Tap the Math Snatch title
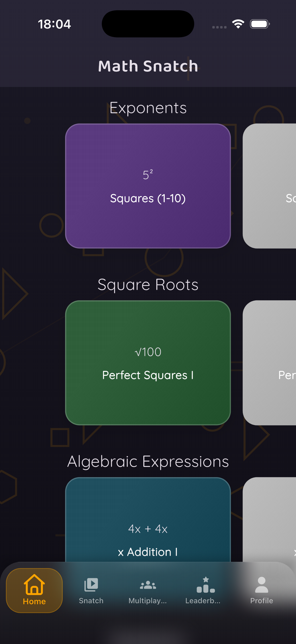Image resolution: width=296 pixels, height=644 pixels. 148,66
